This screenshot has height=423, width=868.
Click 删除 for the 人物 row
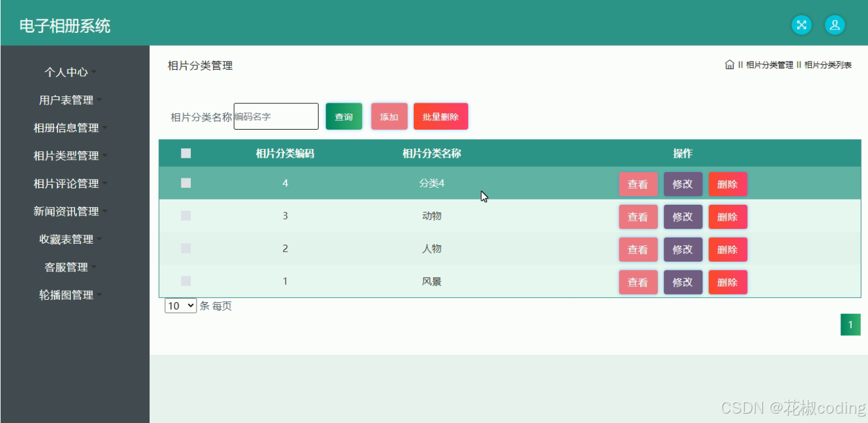click(x=728, y=250)
